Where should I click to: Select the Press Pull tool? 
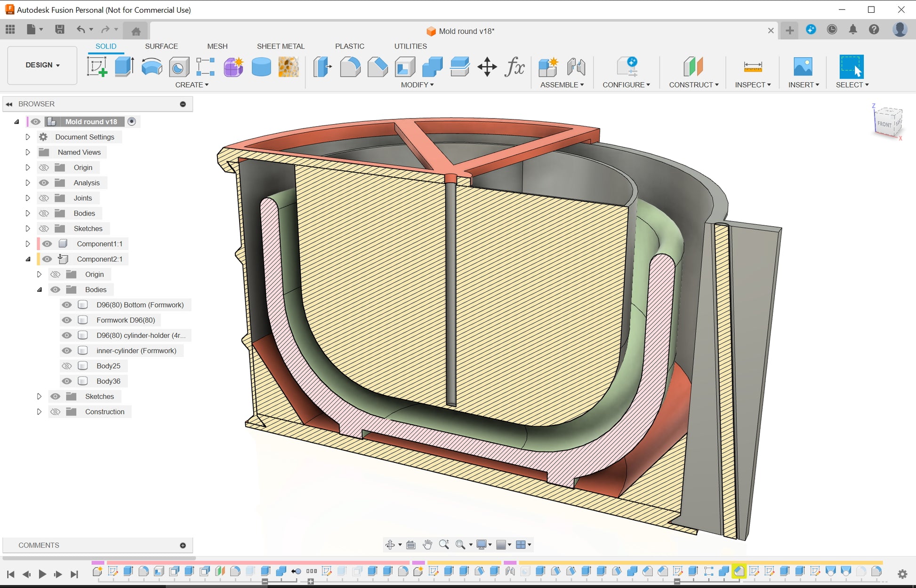click(322, 66)
